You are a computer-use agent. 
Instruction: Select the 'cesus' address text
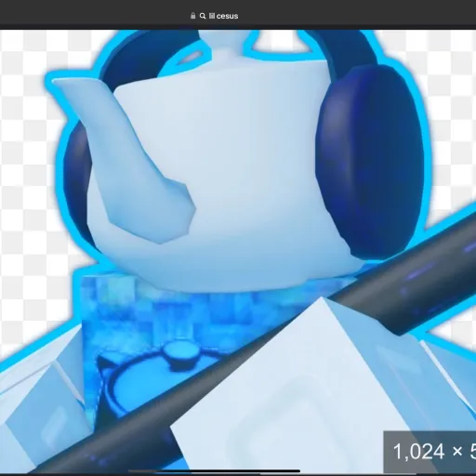[227, 16]
